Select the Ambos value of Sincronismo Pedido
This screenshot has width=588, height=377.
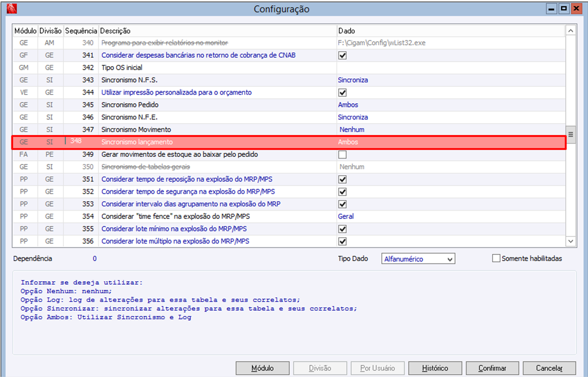pyautogui.click(x=348, y=105)
